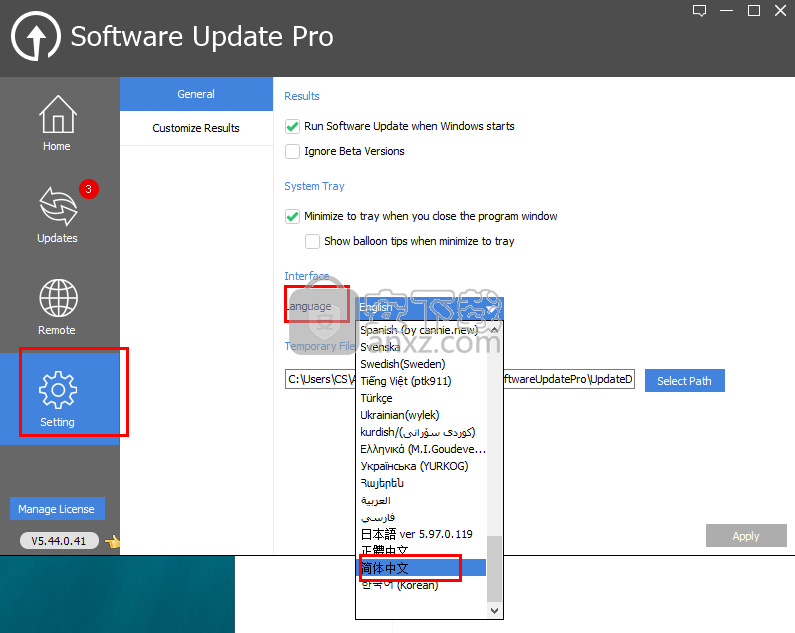Choose Հայերեն Armenian language option

(421, 483)
